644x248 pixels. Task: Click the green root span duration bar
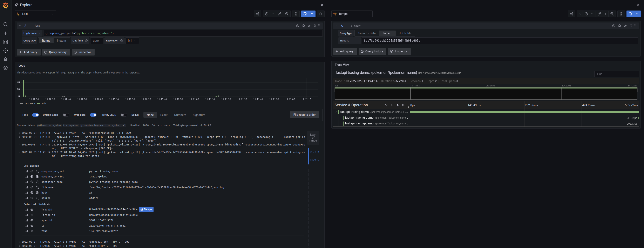coord(524,112)
